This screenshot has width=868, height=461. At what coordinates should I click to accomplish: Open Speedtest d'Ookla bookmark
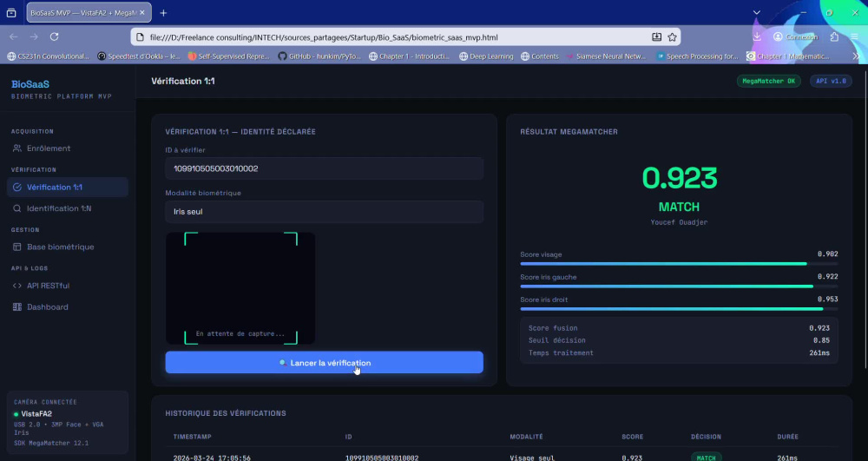(139, 56)
